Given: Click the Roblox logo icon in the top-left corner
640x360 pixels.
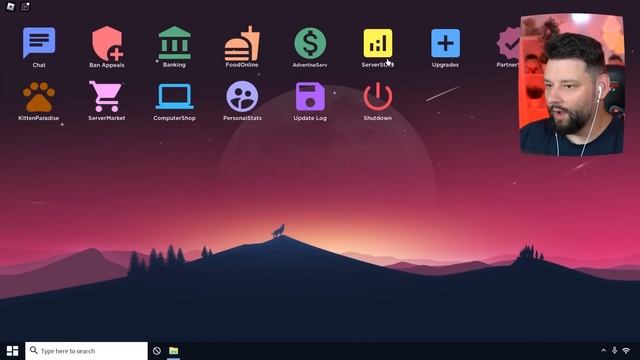Looking at the screenshot, I should pos(10,7).
